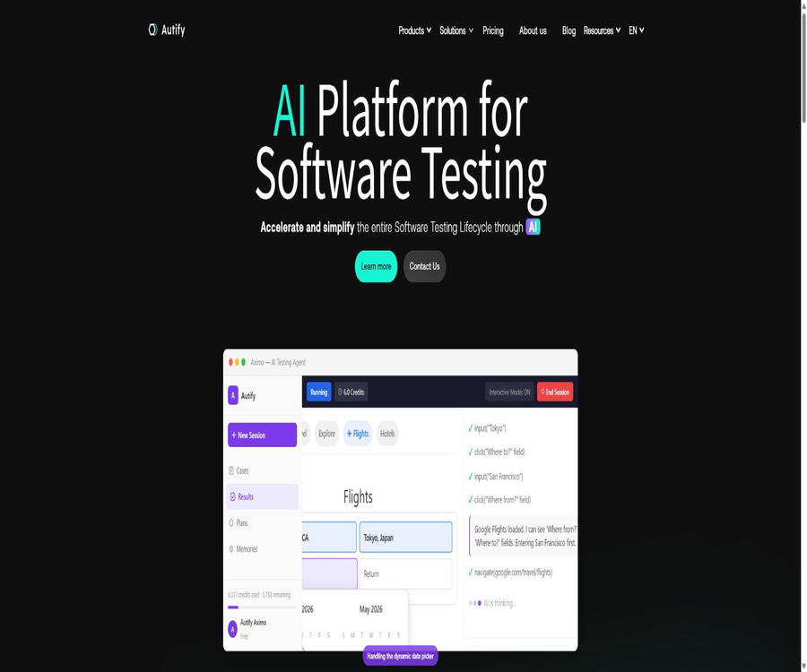Click the New Session button
Screen dimensions: 807x672
tap(262, 435)
